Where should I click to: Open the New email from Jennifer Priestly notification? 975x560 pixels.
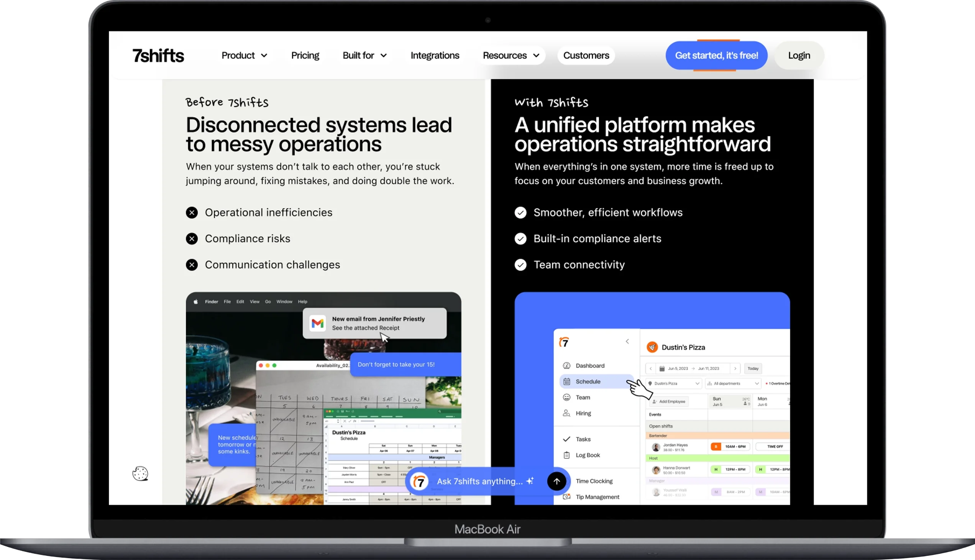tap(374, 323)
